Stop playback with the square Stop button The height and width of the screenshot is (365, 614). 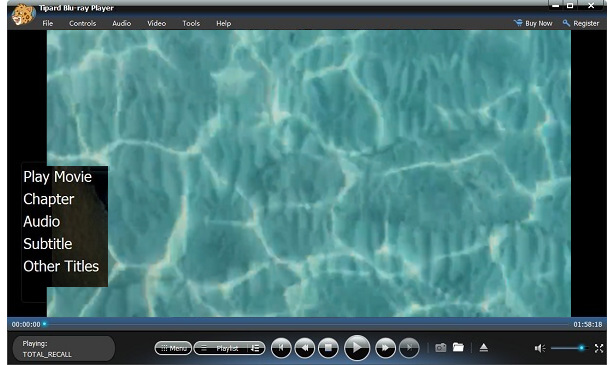tap(328, 348)
